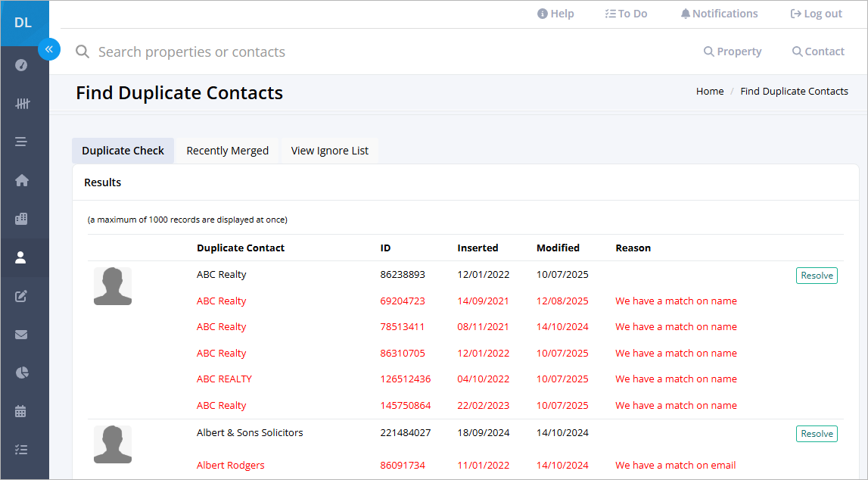Open the To Do list link
The image size is (868, 480).
626,14
